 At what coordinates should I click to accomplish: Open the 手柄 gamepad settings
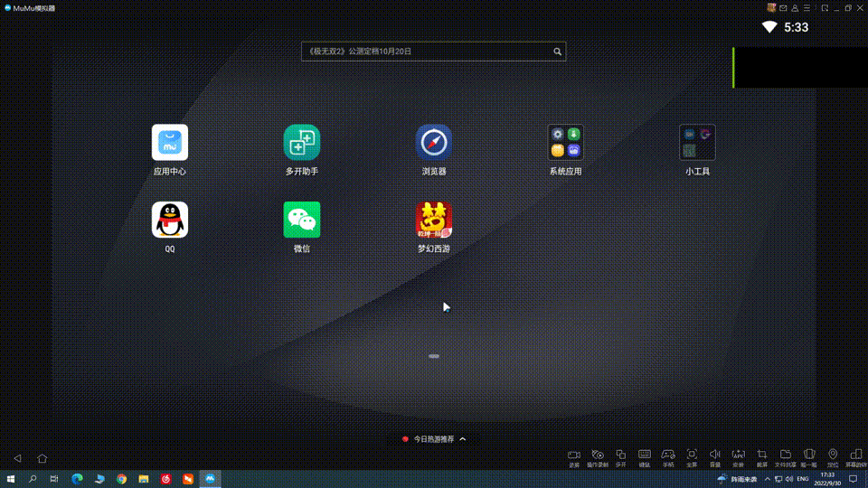(668, 457)
